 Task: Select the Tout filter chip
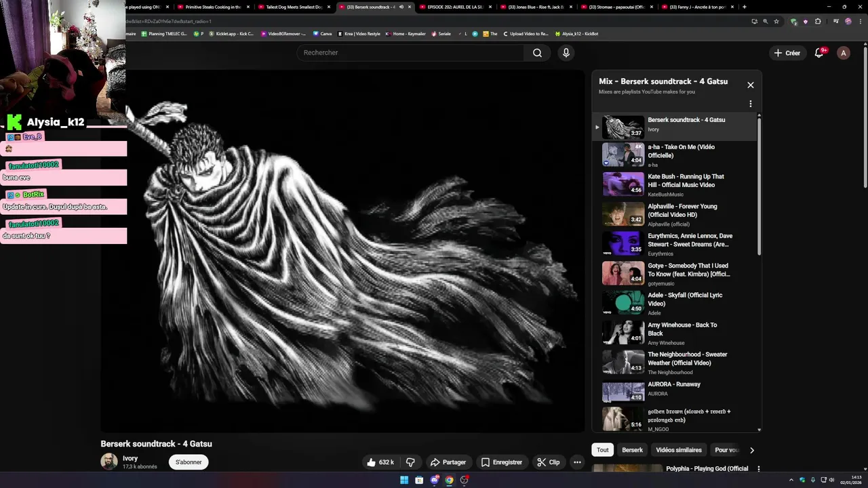[603, 450]
